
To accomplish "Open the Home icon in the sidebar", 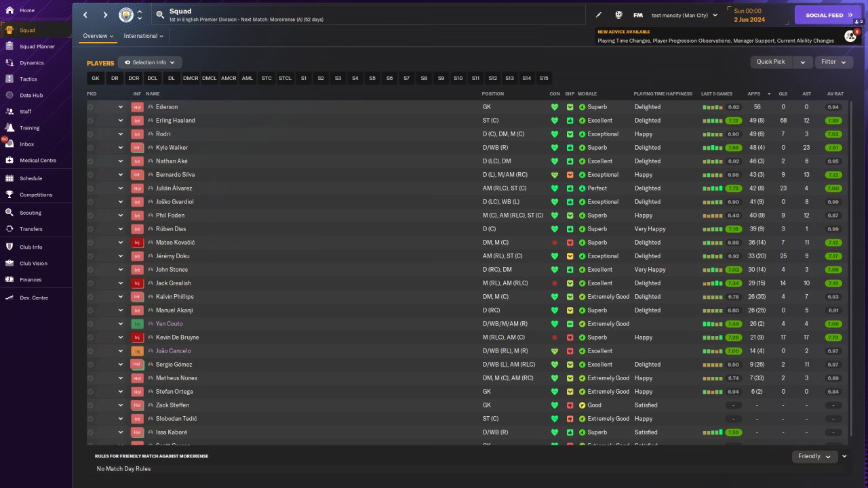I will tap(9, 10).
